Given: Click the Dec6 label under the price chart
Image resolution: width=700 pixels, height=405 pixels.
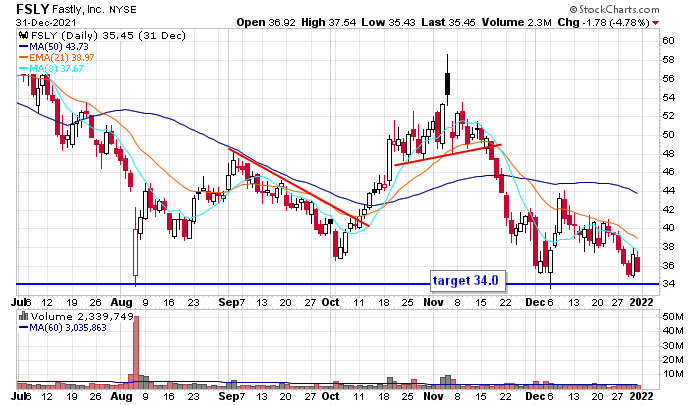Looking at the screenshot, I should (539, 303).
